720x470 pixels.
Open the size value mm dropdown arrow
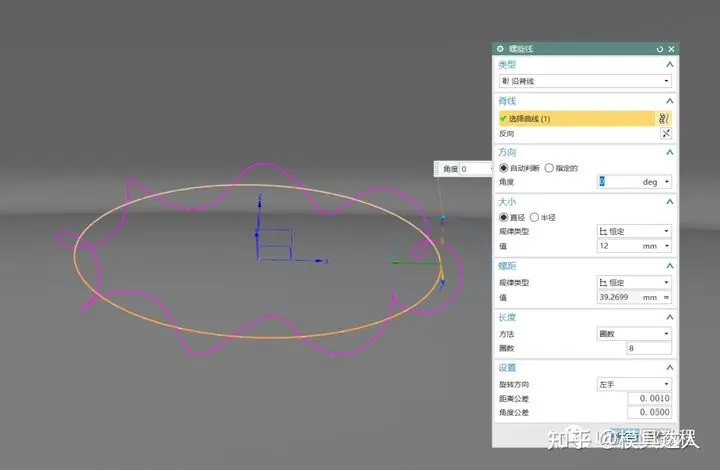[x=667, y=246]
